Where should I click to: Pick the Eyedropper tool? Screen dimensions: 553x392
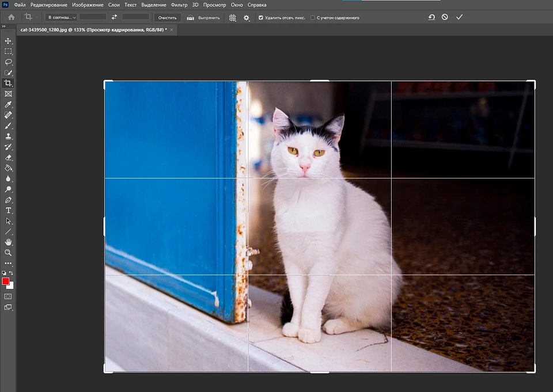(8, 104)
